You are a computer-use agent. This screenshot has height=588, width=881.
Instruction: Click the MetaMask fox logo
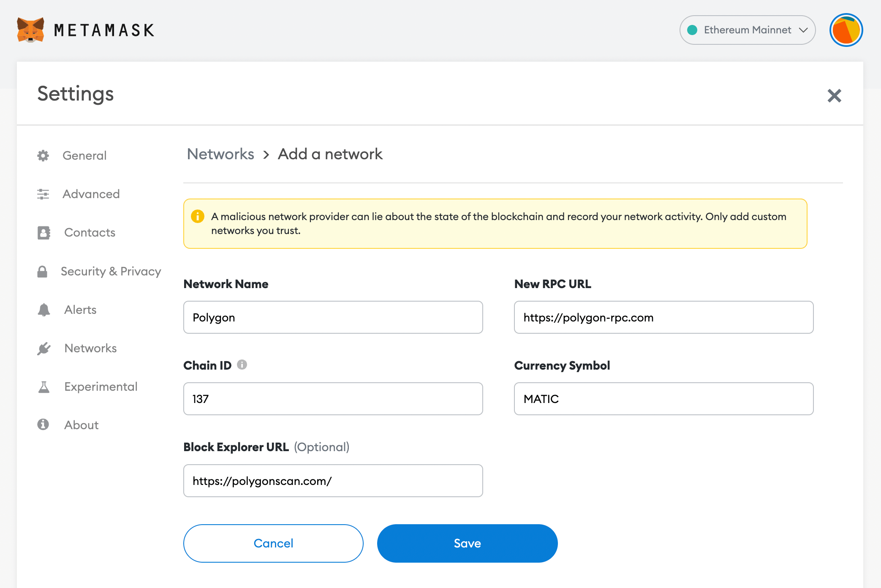click(30, 30)
